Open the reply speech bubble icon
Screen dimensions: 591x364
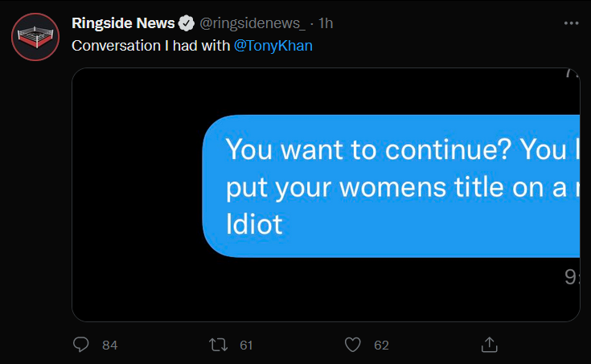click(x=80, y=345)
